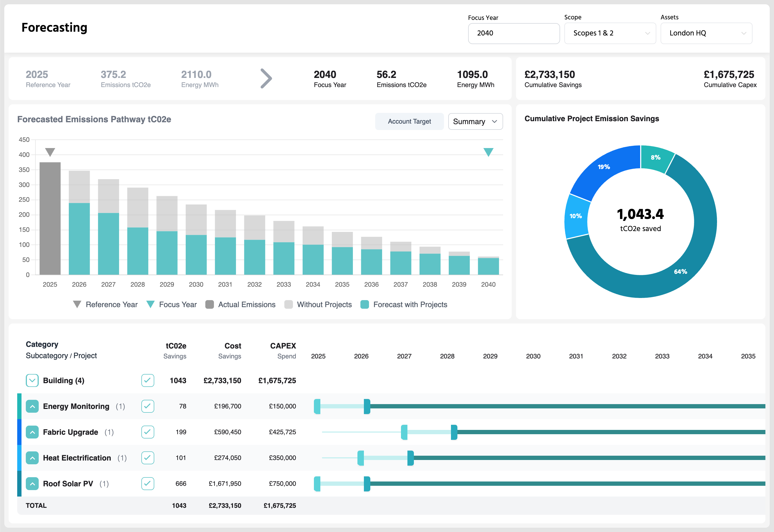774x532 pixels.
Task: Click the CAPEX Spend column header
Action: [x=283, y=351]
